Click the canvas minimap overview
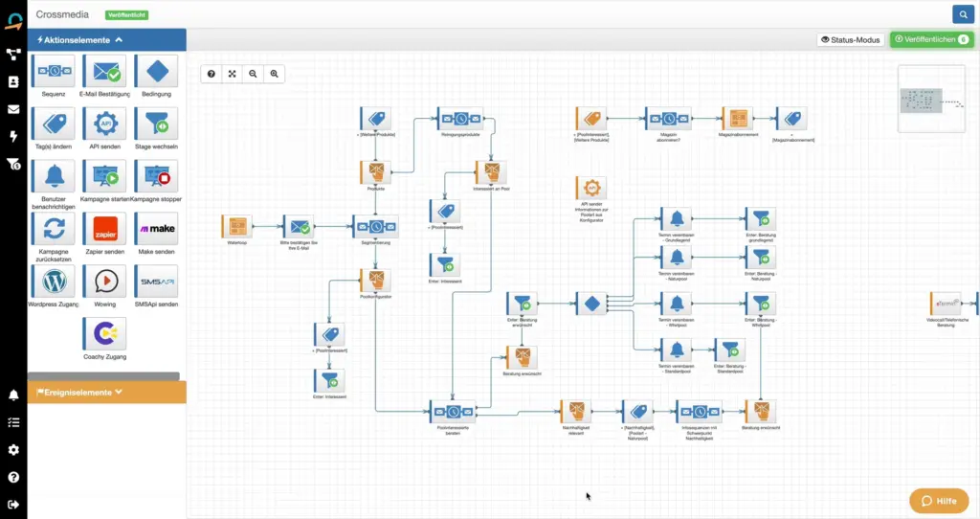Viewport: 980px width, 519px height. coord(931,99)
